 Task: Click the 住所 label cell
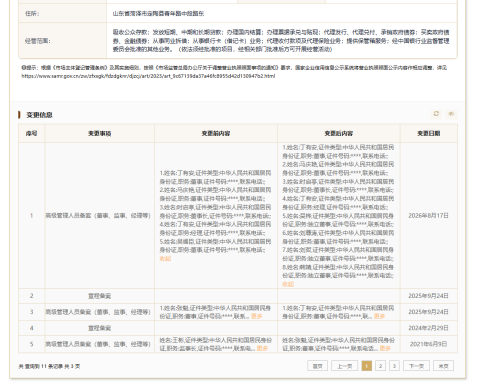pos(63,14)
